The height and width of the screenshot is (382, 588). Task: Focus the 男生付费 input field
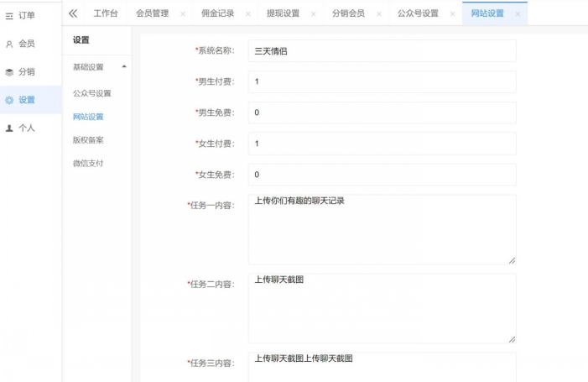(382, 81)
